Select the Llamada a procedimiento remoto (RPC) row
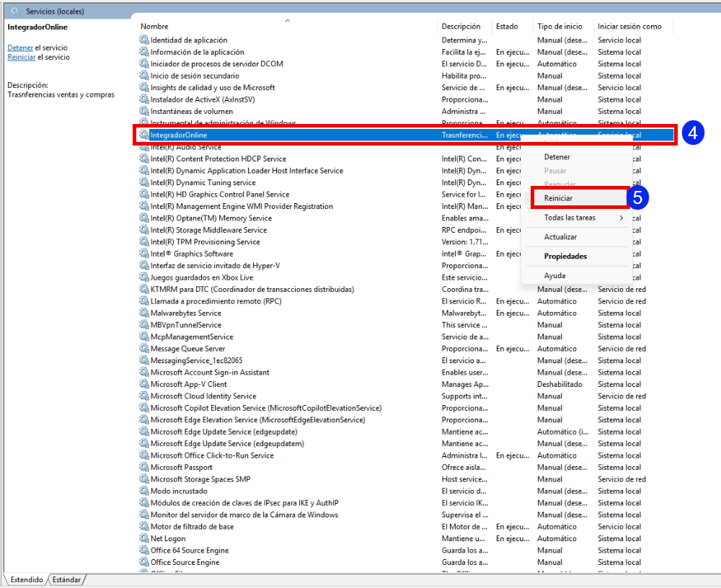 407,301
